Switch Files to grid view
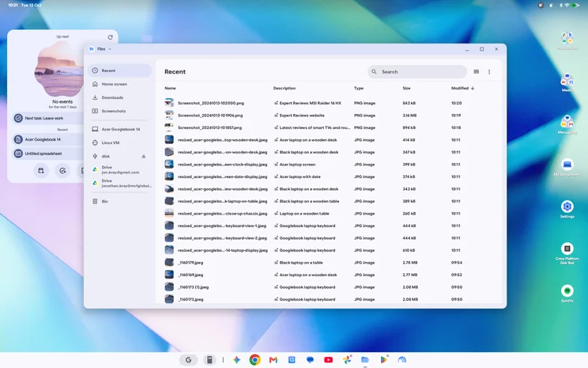Image resolution: width=588 pixels, height=368 pixels. pos(477,72)
